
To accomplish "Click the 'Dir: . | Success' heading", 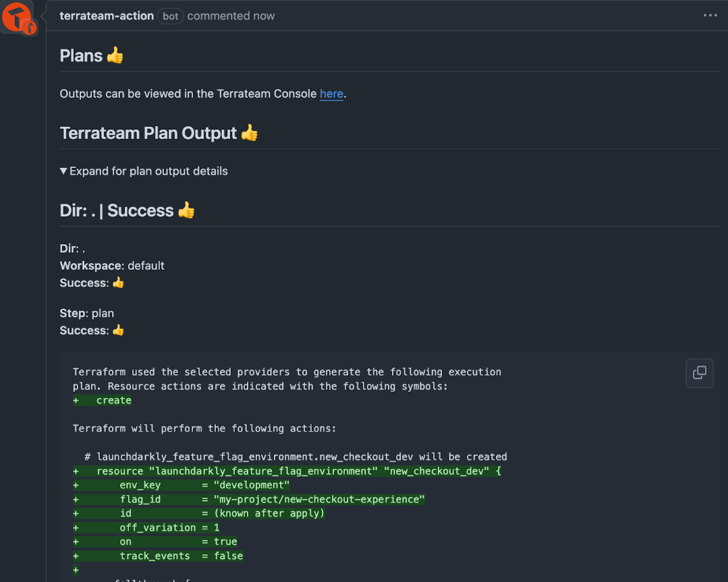I will pos(117,210).
